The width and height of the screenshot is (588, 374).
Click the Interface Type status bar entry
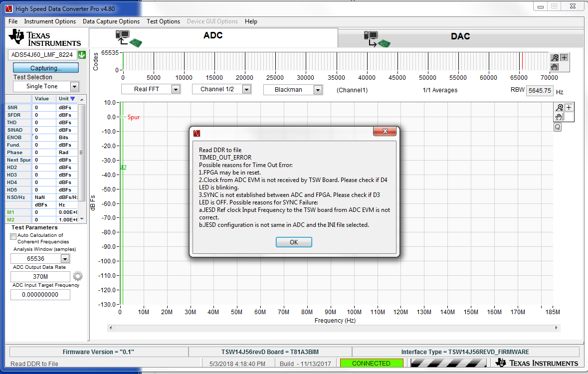(465, 352)
